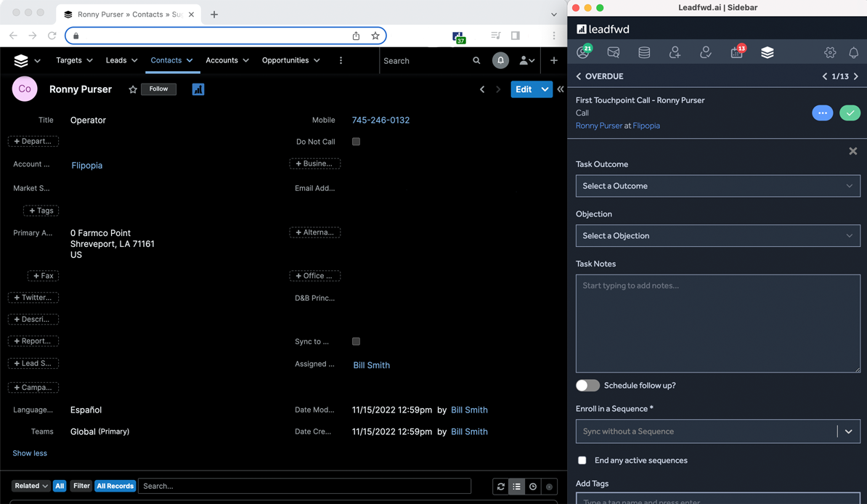The width and height of the screenshot is (867, 504).
Task: Expand the cube logo dropdown arrow
Action: point(37,61)
